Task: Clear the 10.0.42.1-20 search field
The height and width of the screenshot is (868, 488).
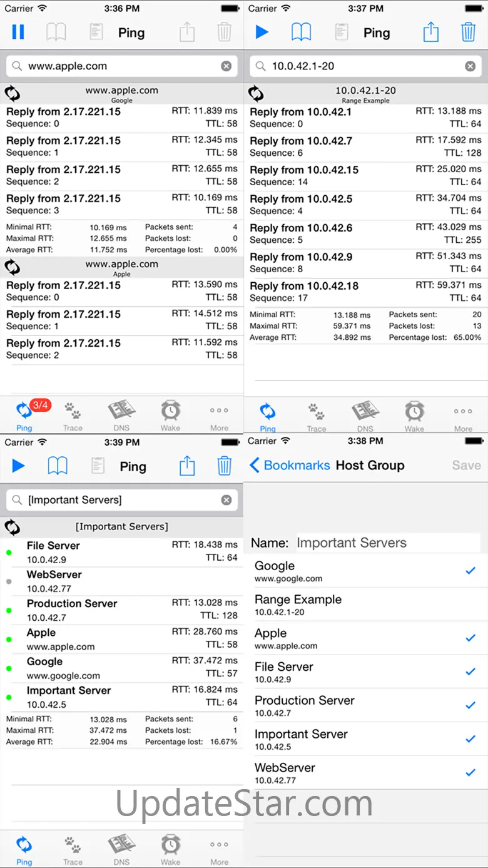Action: pyautogui.click(x=470, y=66)
